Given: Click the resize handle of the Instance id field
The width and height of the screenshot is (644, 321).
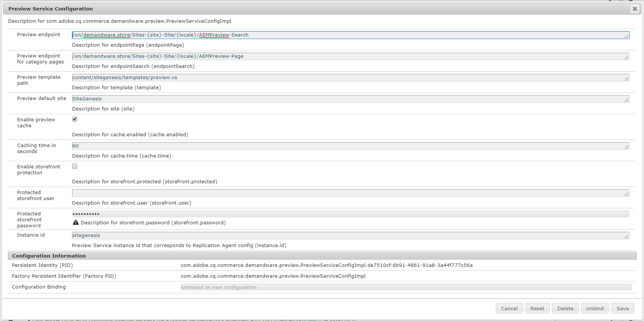Looking at the screenshot, I should 626,236.
